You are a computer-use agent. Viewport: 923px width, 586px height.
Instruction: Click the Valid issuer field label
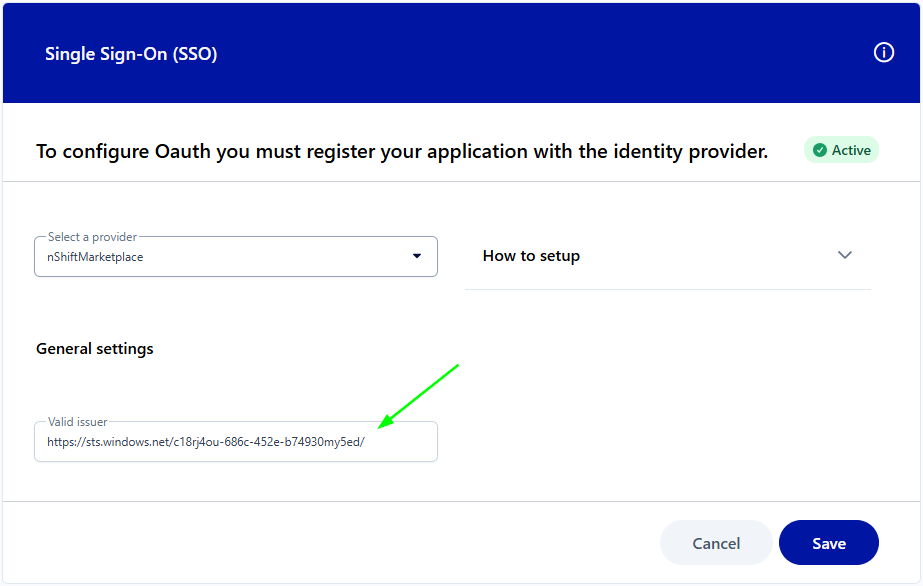pos(78,422)
